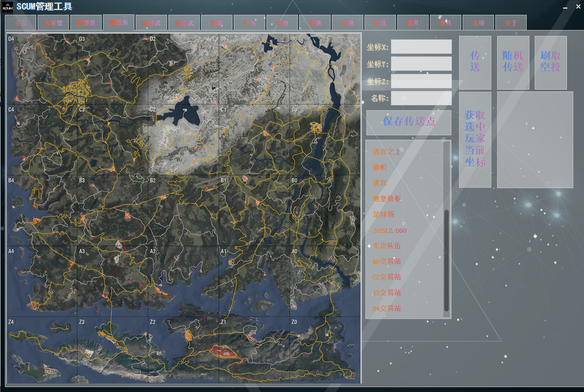The image size is (584, 392).
Task: Click the teleport list vertical scrollbar thumb
Action: [x=446, y=261]
